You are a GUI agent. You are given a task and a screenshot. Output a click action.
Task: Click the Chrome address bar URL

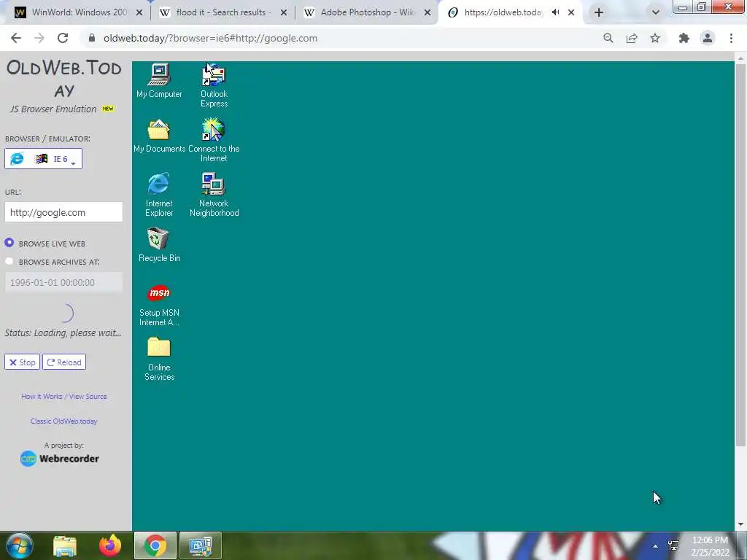pyautogui.click(x=210, y=38)
